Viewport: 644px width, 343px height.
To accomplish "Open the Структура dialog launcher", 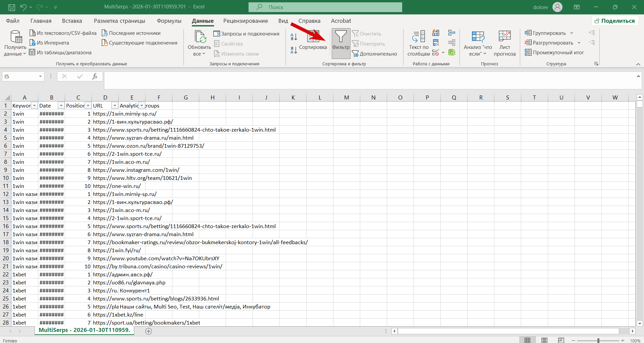I will click(596, 64).
